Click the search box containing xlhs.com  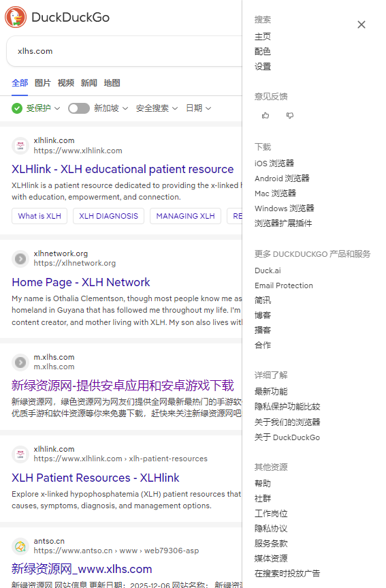point(124,51)
